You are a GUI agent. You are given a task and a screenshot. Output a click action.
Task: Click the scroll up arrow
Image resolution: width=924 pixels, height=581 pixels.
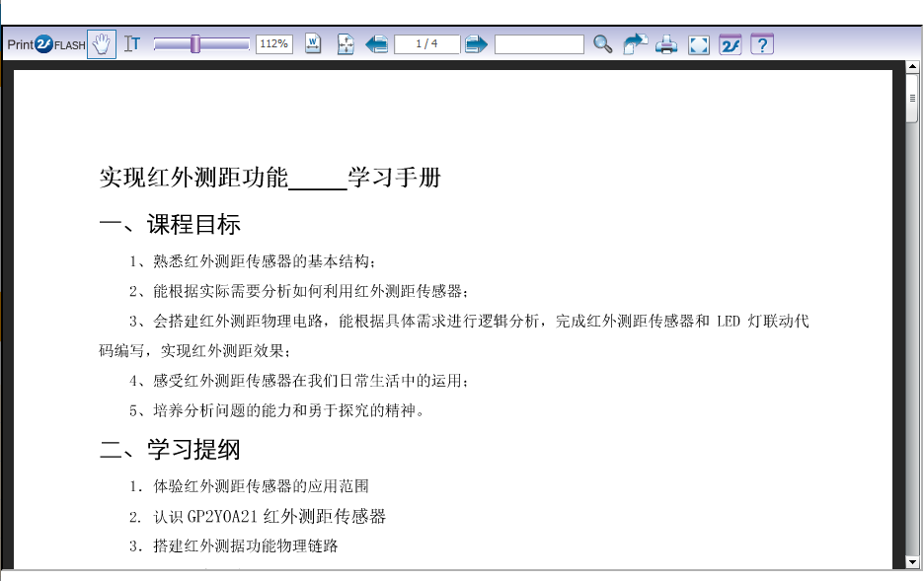pos(912,68)
